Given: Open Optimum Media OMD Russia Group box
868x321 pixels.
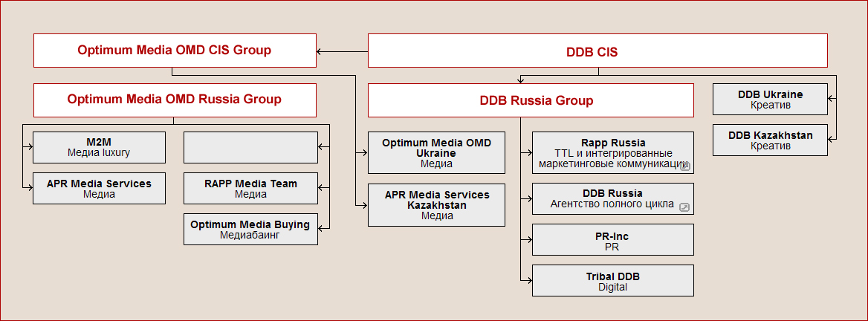Looking at the screenshot, I should click(x=175, y=100).
